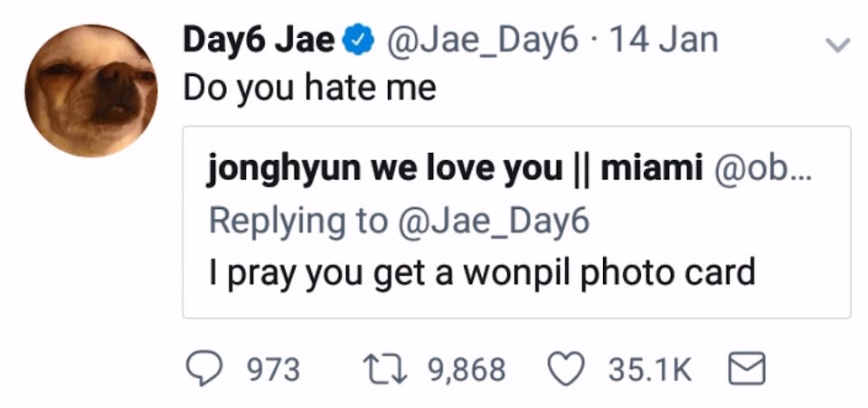
Task: Click 'I pray you get a wonpil photo card'
Action: pos(482,273)
